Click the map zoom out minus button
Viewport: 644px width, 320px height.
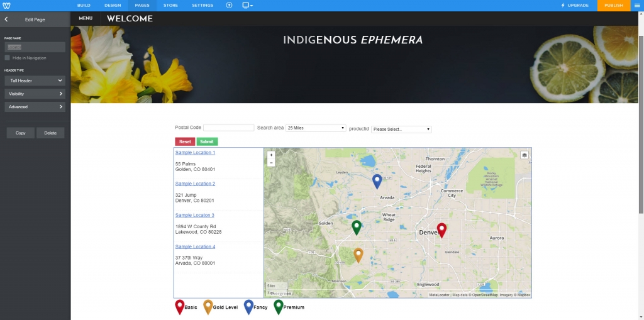271,162
